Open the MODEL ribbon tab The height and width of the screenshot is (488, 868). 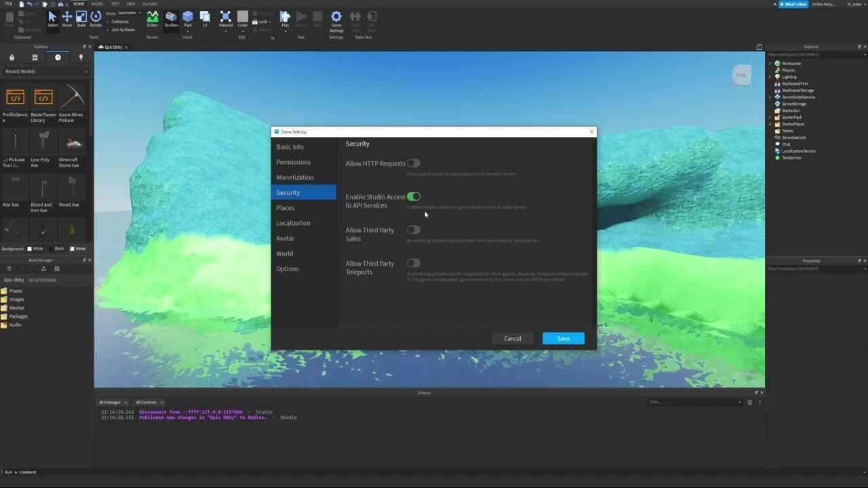(x=98, y=4)
